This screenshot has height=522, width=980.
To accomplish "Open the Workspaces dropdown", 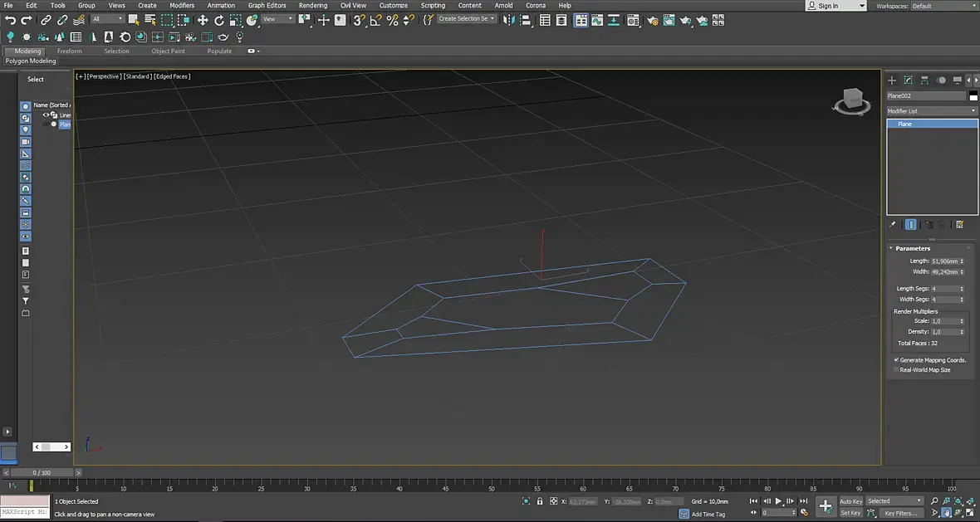I will coord(943,6).
